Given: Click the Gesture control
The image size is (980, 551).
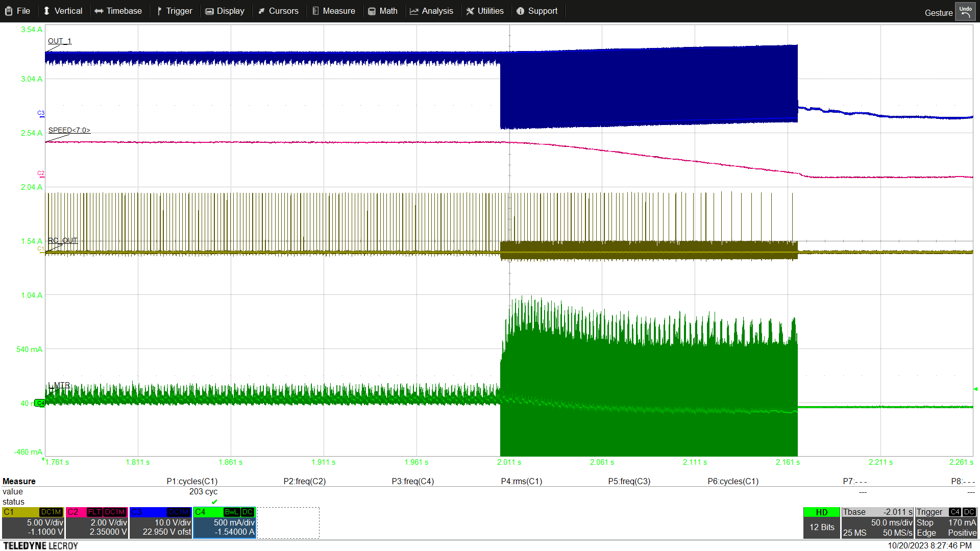Looking at the screenshot, I should coord(938,13).
